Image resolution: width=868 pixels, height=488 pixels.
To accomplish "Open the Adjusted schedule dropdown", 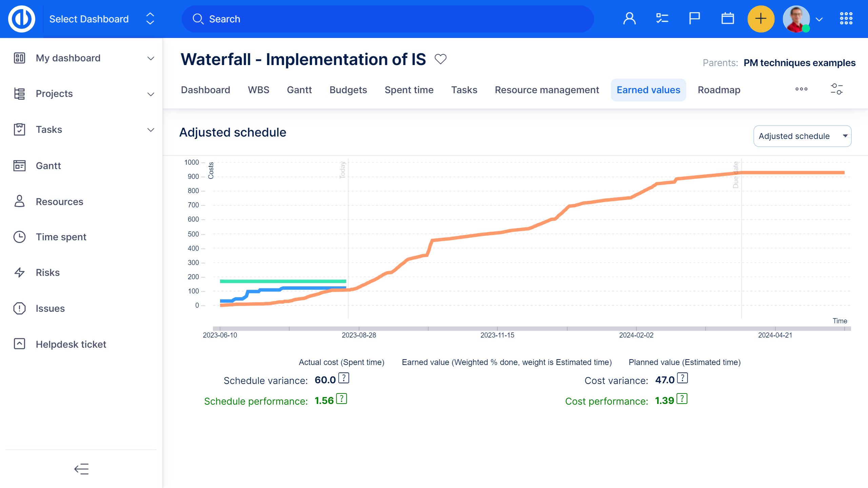I will coord(802,136).
